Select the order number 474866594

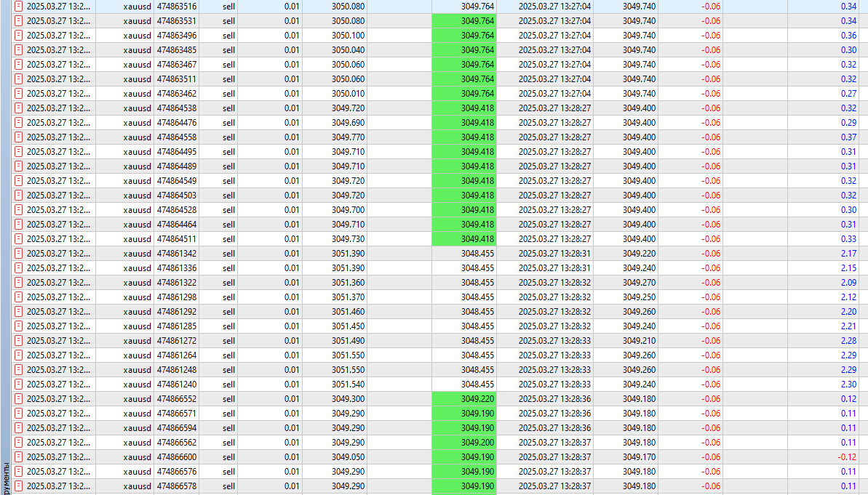click(x=177, y=428)
